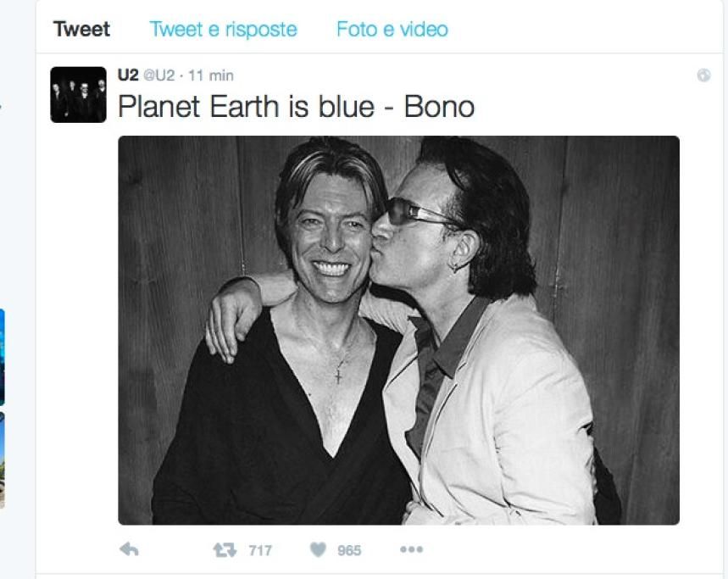Click the reply arrow icon under the tweet
The height and width of the screenshot is (579, 728).
tap(129, 550)
